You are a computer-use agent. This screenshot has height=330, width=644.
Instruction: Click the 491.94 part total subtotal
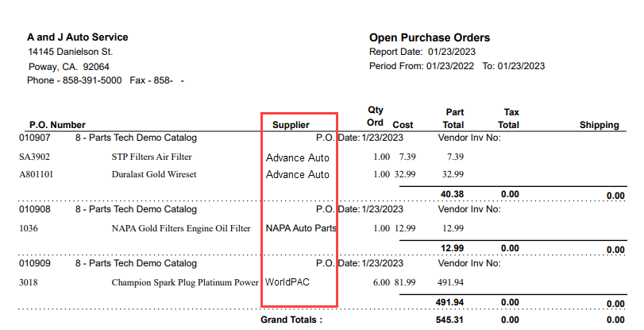click(449, 302)
